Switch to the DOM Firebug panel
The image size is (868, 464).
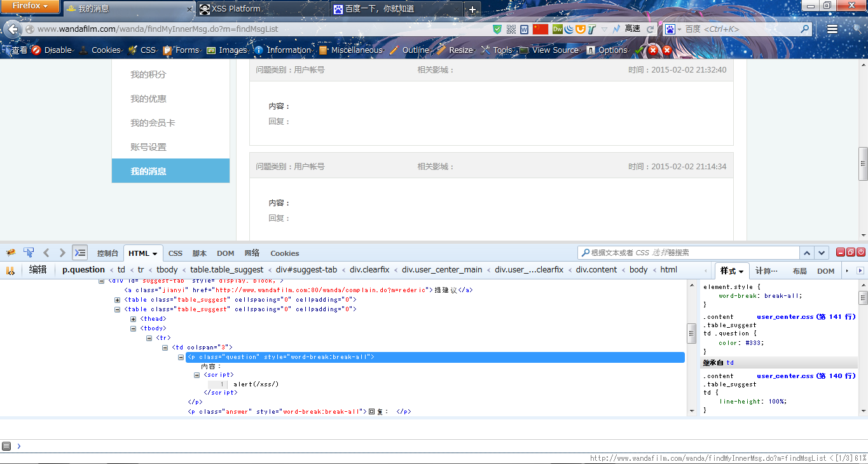[x=226, y=253]
